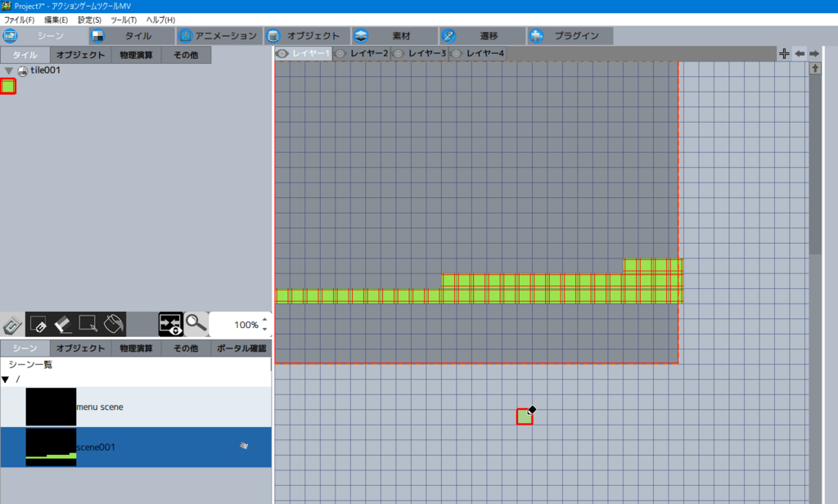The width and height of the screenshot is (838, 504).
Task: Click the tile001 tileset label
Action: [x=46, y=70]
